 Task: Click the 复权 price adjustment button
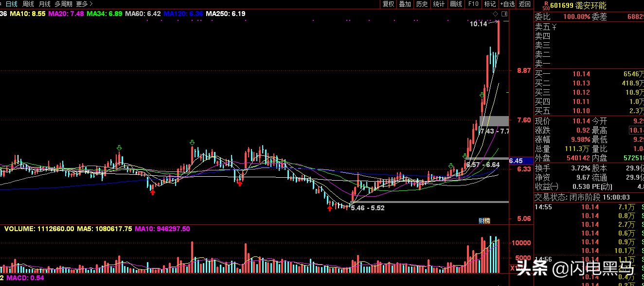click(x=388, y=4)
